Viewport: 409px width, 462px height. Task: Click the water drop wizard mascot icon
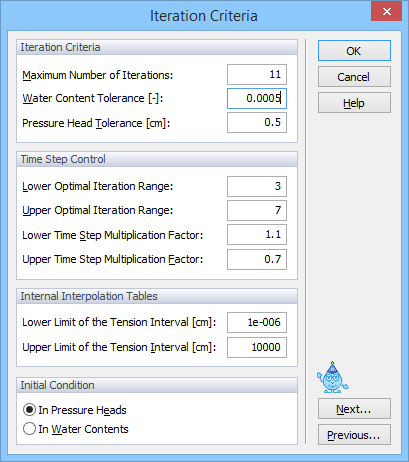tap(333, 377)
